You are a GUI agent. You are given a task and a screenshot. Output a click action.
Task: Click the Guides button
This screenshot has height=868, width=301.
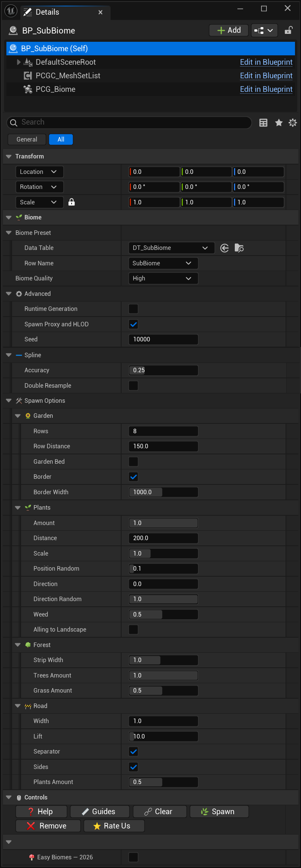coord(100,812)
